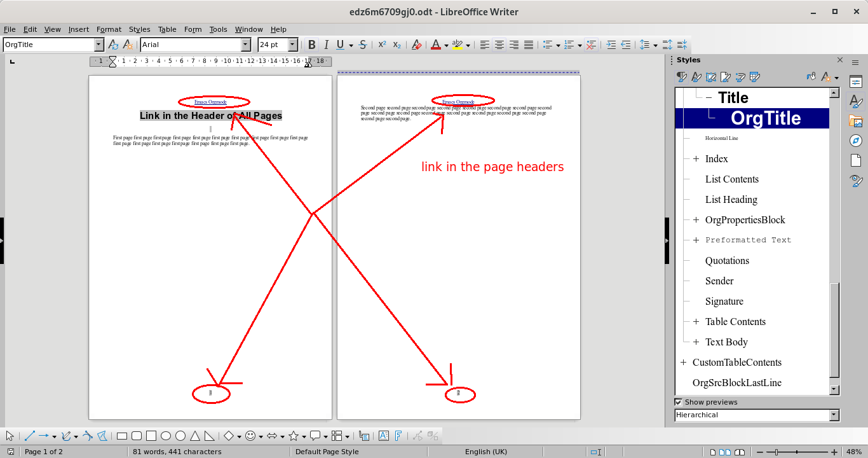
Task: Open the Styles menu
Action: click(x=139, y=29)
